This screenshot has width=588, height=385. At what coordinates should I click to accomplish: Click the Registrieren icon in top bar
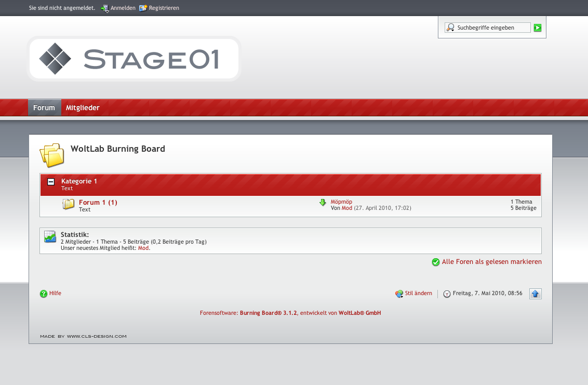coord(143,8)
